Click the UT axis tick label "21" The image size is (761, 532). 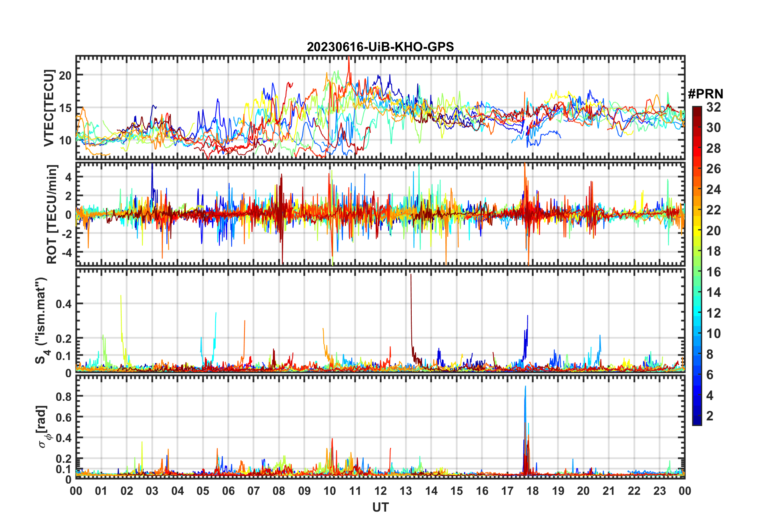click(x=609, y=491)
